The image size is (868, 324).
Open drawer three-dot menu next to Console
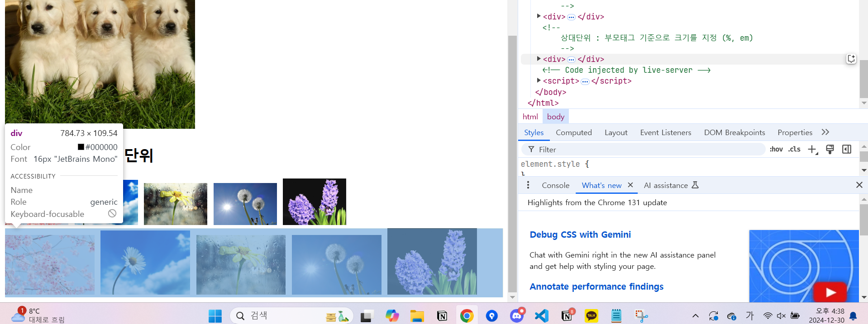coord(528,185)
